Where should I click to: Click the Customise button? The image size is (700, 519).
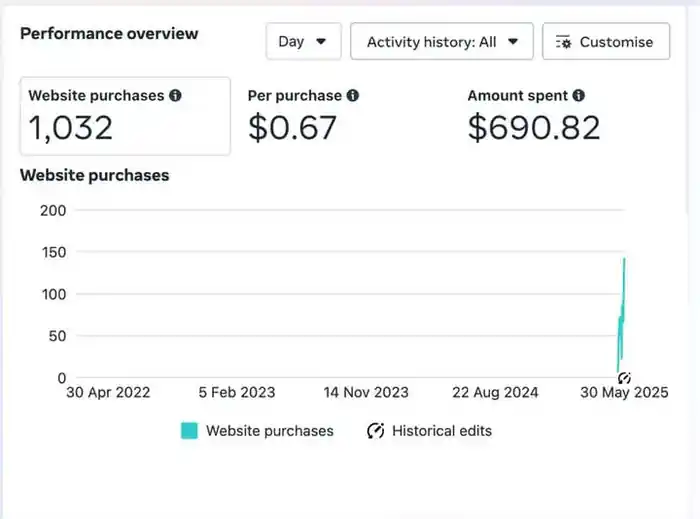(606, 42)
